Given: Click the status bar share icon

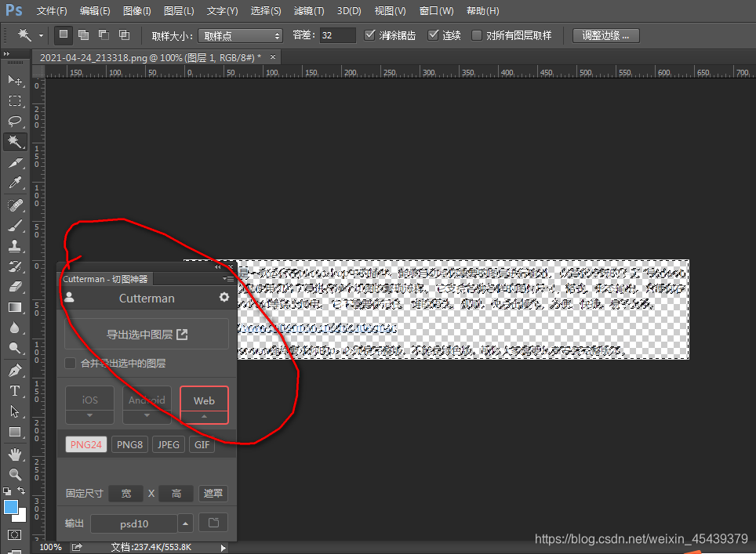Looking at the screenshot, I should [x=77, y=547].
